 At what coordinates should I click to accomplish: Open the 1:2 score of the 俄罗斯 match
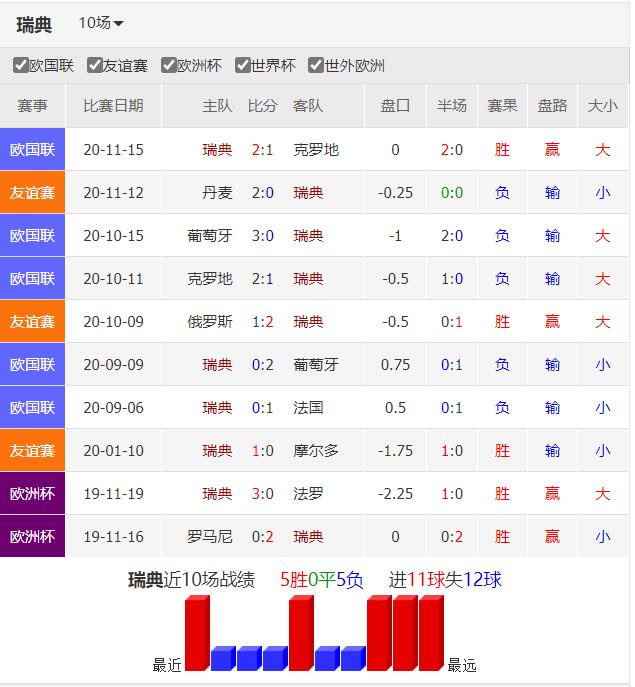[263, 322]
